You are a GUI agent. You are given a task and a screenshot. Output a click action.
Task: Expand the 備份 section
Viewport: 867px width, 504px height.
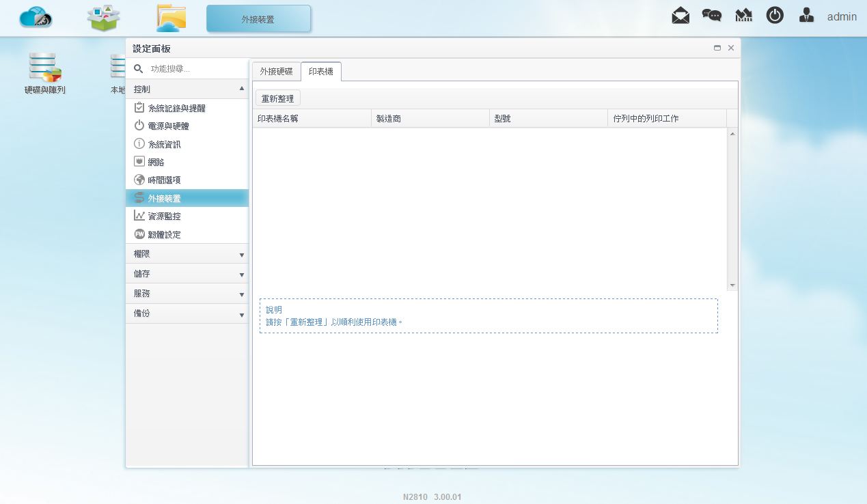tap(187, 313)
